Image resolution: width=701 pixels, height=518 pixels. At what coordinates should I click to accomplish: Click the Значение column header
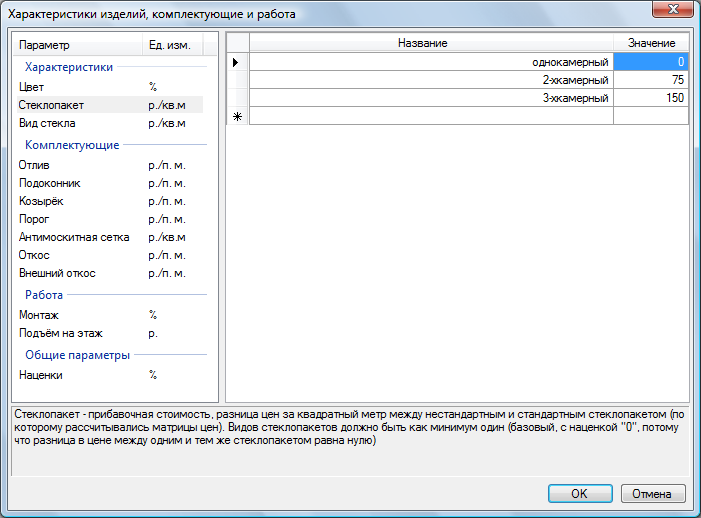click(x=651, y=43)
